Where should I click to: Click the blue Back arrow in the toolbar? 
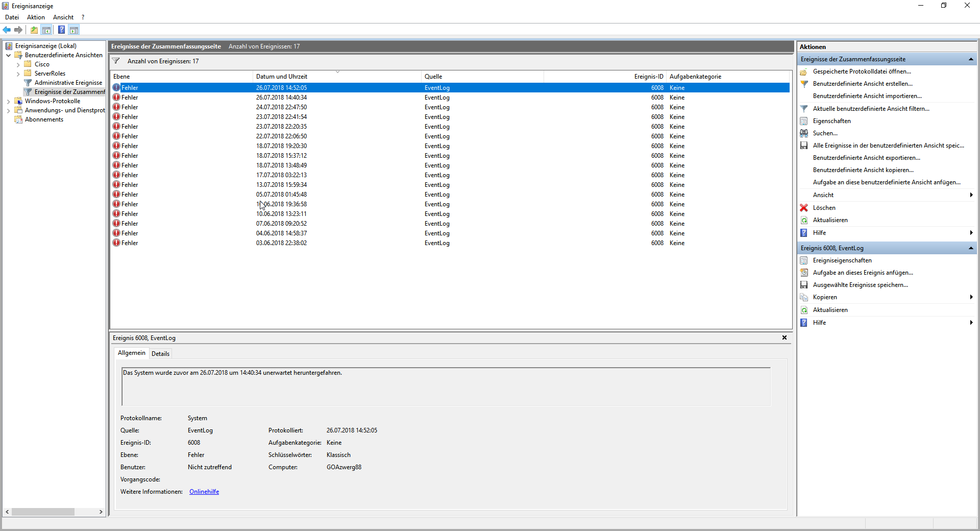point(7,30)
